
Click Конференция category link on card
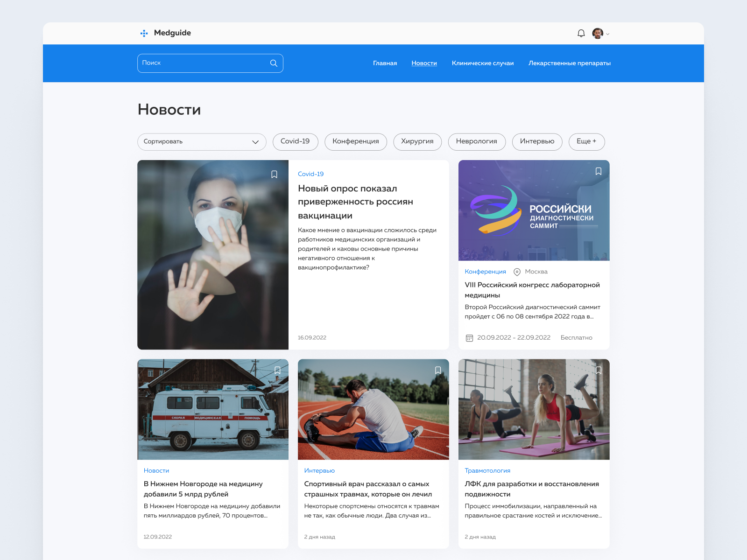(x=485, y=272)
